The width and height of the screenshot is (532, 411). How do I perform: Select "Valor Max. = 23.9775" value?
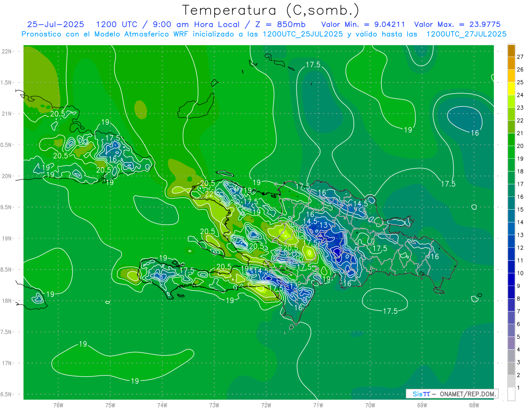click(457, 24)
